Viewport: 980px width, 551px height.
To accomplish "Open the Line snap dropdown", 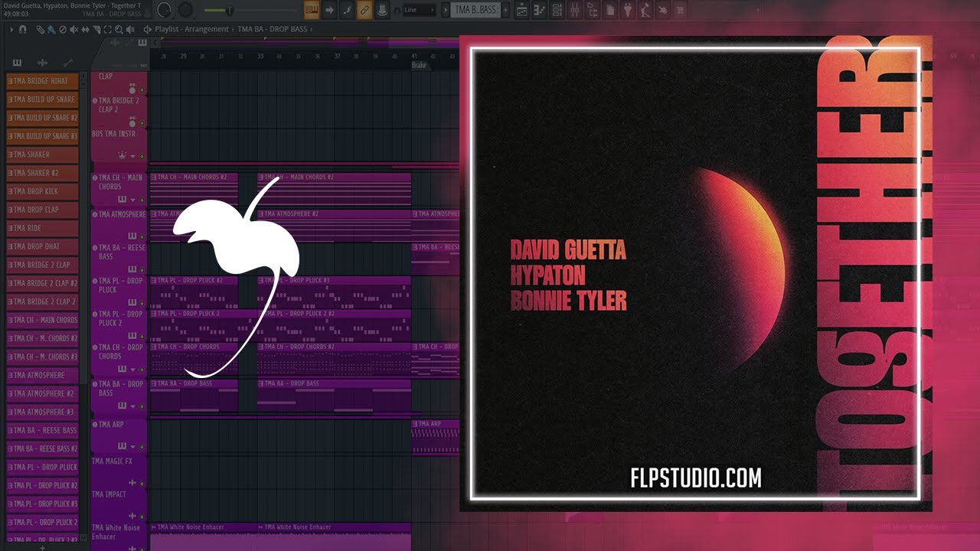I will (x=419, y=10).
